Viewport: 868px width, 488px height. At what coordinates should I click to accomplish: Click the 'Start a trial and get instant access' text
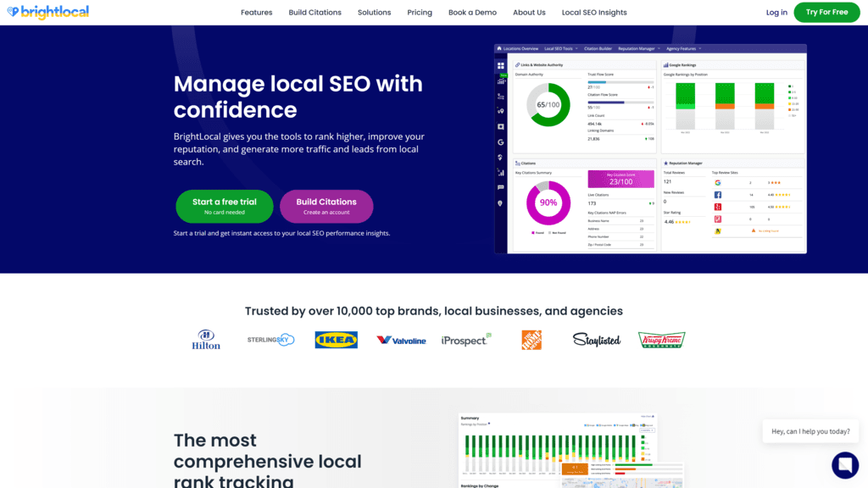(x=281, y=233)
